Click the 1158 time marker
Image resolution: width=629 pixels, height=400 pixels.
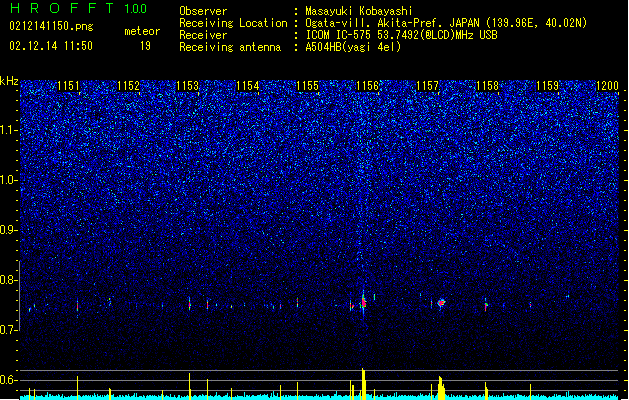click(x=487, y=86)
